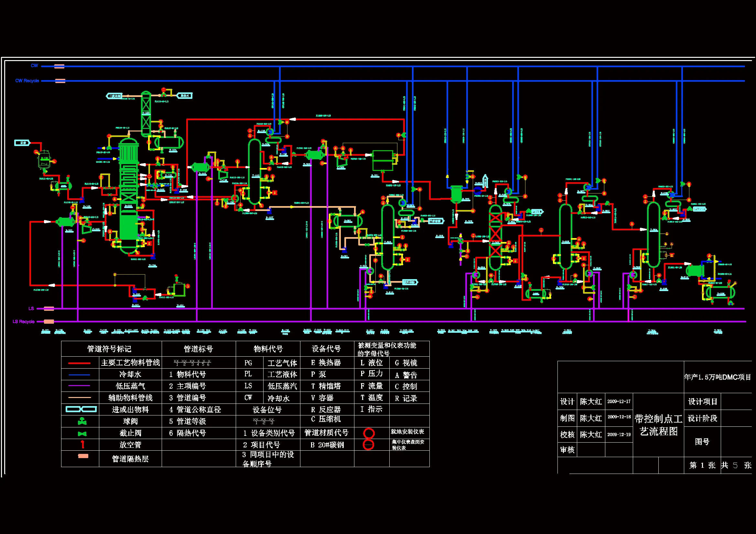Click the salmon pipe insulation legend swatch
Image resolution: width=756 pixels, height=534 pixels.
(83, 456)
